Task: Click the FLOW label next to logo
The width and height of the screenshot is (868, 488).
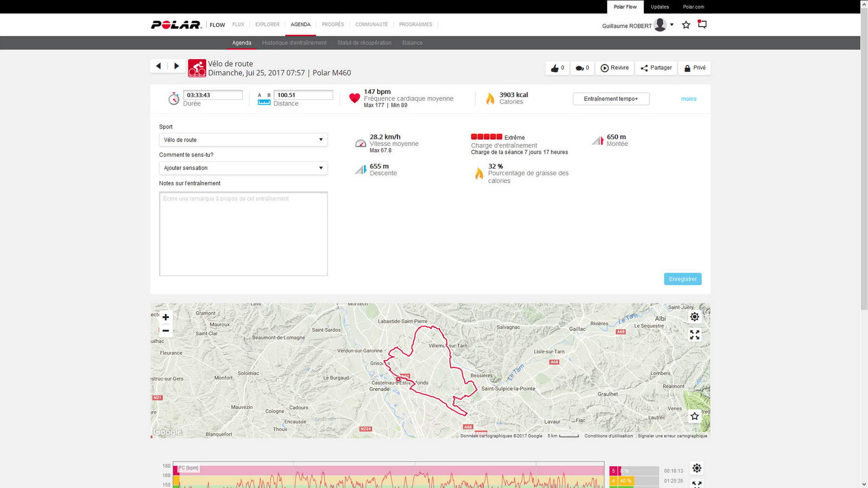Action: pos(217,25)
